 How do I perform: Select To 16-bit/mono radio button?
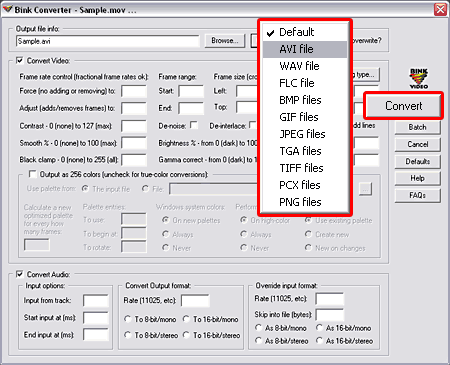coord(186,319)
